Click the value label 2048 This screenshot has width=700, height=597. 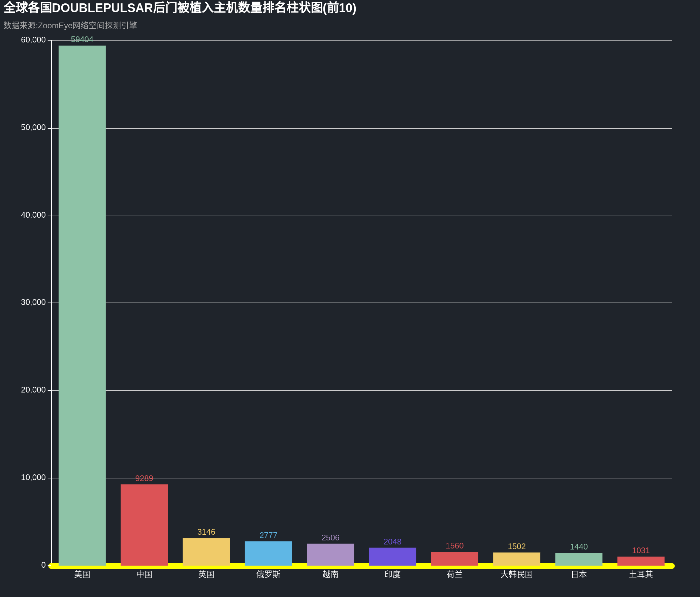pos(392,542)
